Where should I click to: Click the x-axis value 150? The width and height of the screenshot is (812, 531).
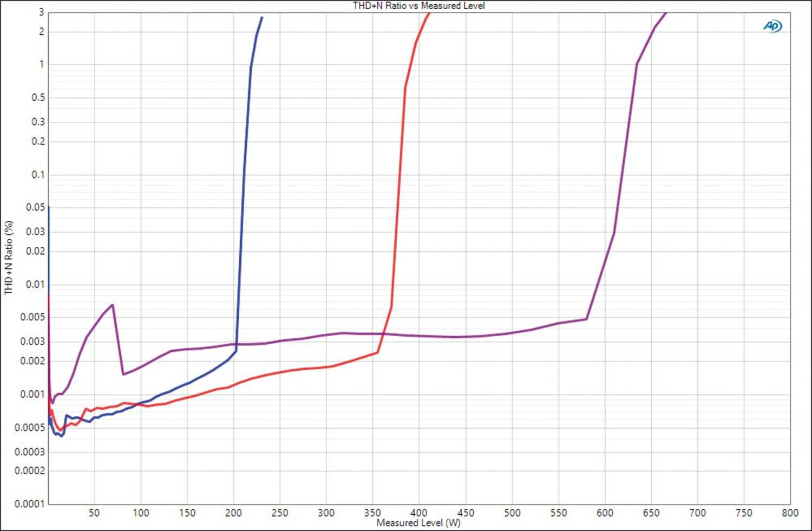coord(187,513)
